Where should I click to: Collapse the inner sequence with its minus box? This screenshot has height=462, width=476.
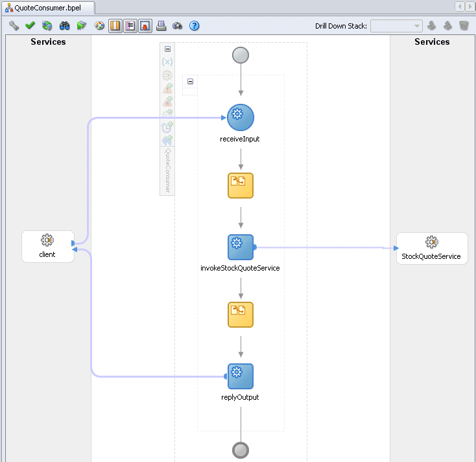click(x=191, y=81)
